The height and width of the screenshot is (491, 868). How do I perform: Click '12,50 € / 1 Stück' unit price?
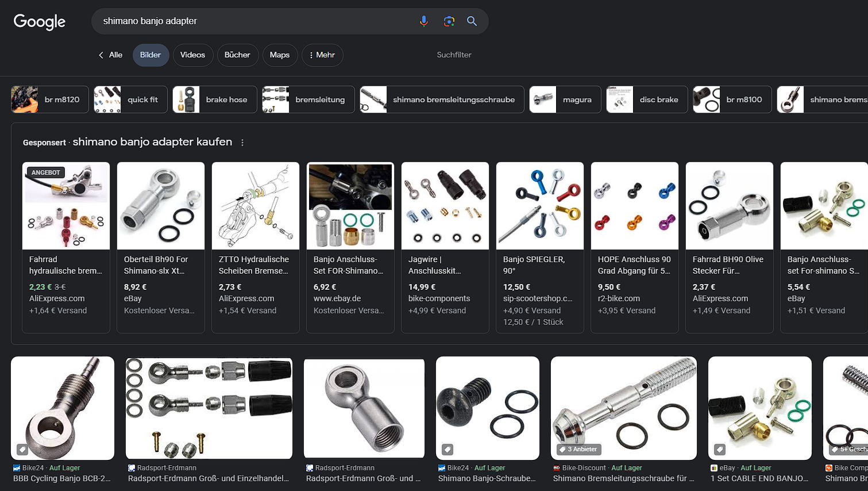[x=533, y=322]
